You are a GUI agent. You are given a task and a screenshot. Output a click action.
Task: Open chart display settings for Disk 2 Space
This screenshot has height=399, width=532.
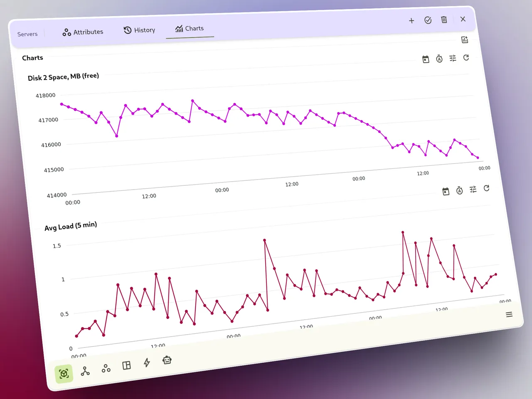tap(453, 58)
